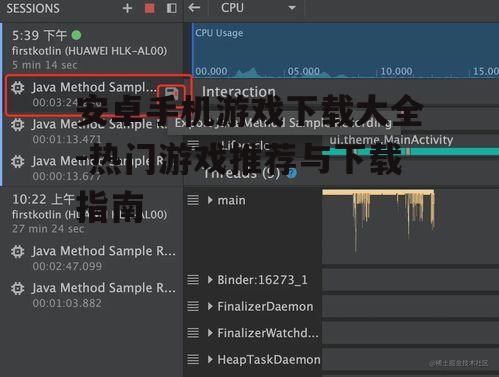Select the 5:39 firstkotlin session
The image size is (499, 377).
coord(90,49)
